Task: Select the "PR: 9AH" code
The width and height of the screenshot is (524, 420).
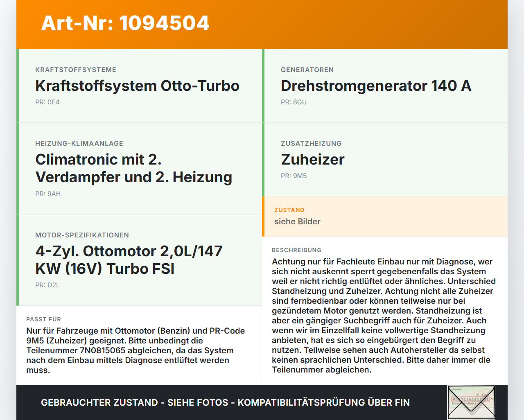Action: [48, 194]
